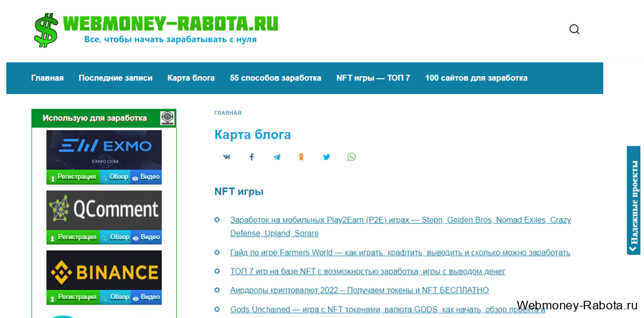Click the NFT игры section heading
644x318 pixels.
click(x=239, y=192)
